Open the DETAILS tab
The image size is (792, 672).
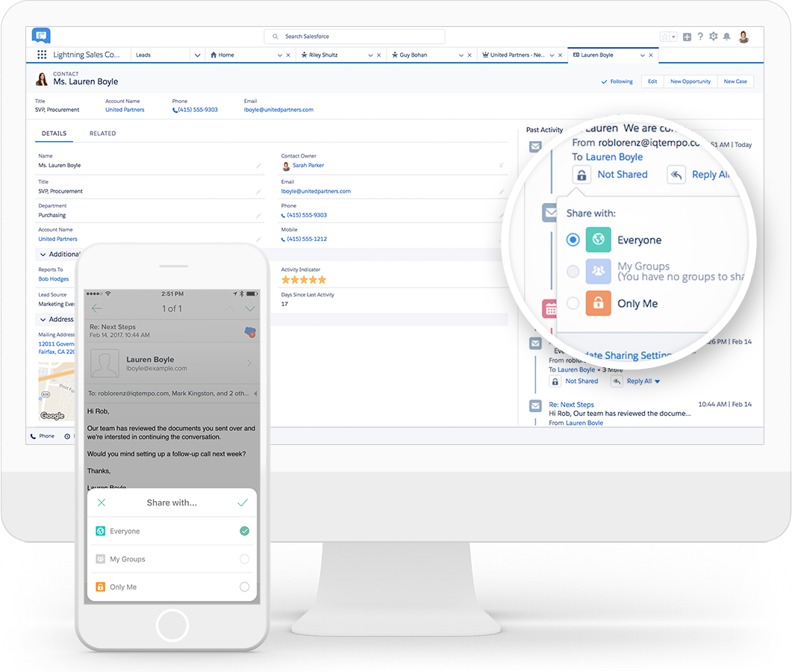(x=54, y=134)
